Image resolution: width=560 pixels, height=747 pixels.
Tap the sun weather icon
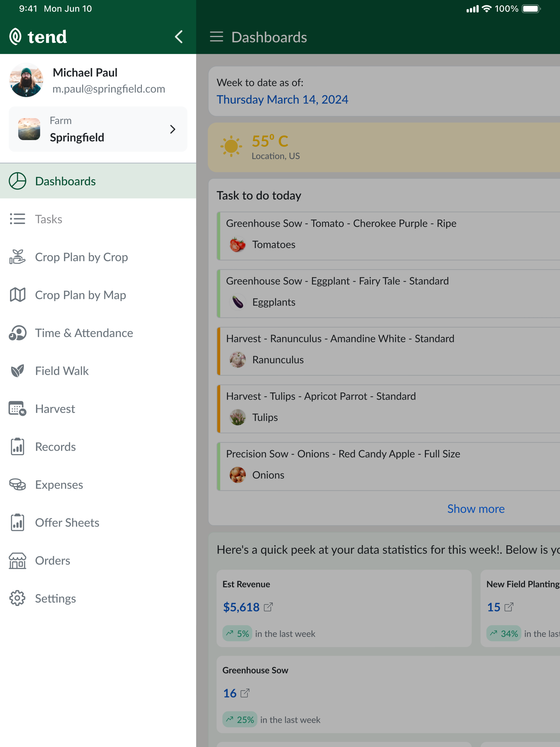coord(231,146)
